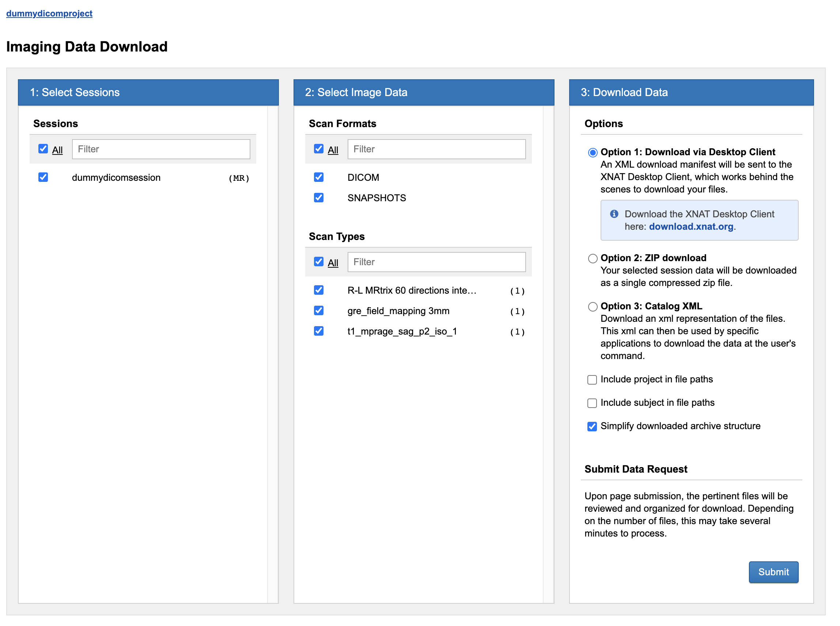Toggle the All checkbox under Scan Formats
The height and width of the screenshot is (626, 840).
click(318, 149)
